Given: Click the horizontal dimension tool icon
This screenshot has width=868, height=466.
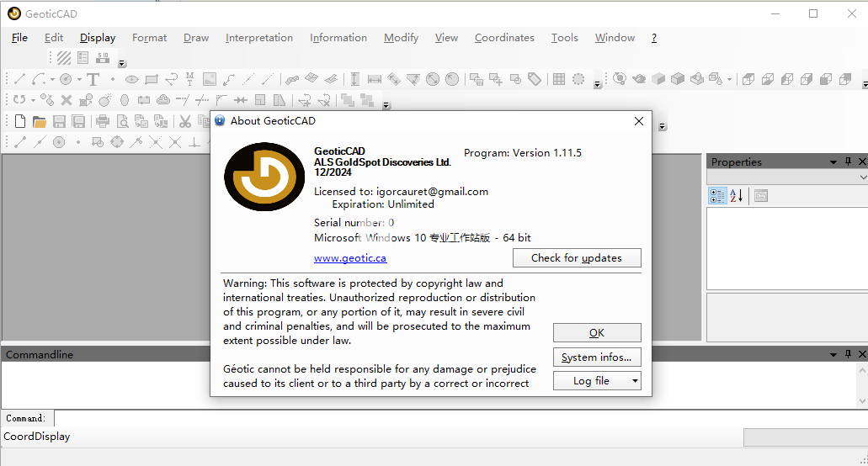Looking at the screenshot, I should 374,80.
